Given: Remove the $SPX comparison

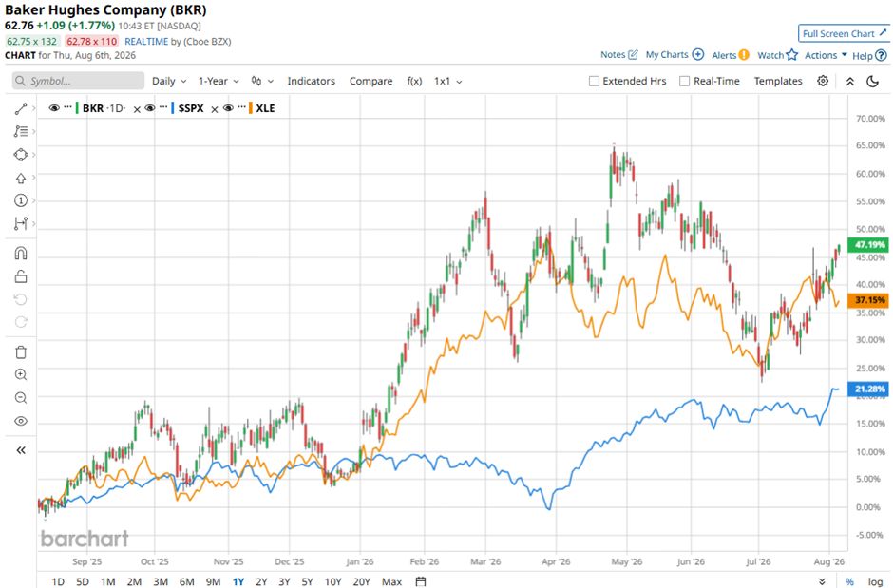Looking at the screenshot, I should 214,109.
